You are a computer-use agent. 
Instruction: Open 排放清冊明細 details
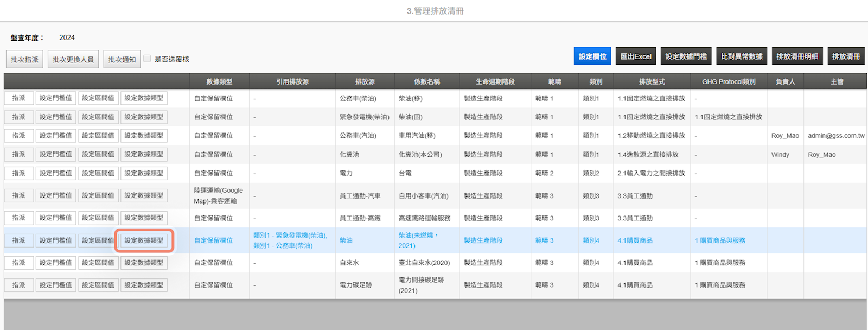(797, 56)
